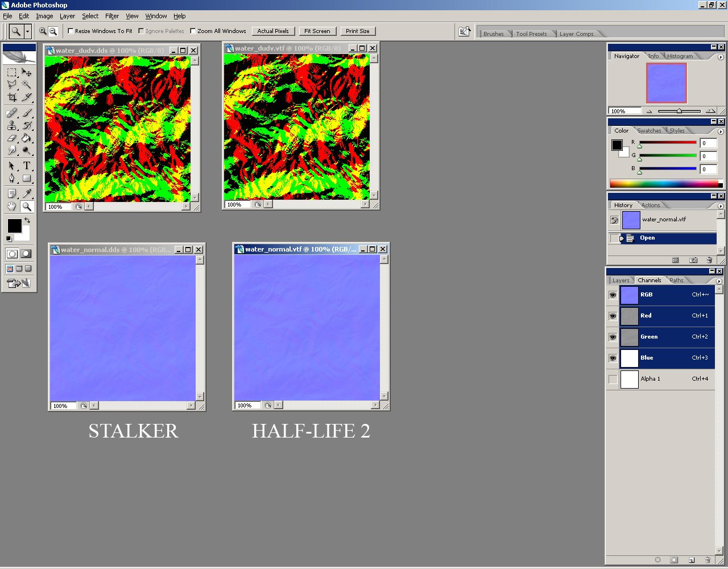Select the Eraser tool

click(12, 138)
